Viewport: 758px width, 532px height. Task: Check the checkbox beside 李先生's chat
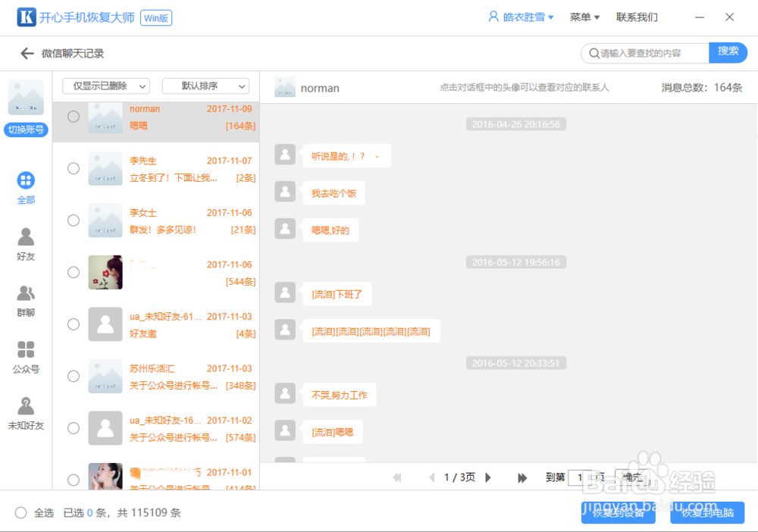pos(73,168)
